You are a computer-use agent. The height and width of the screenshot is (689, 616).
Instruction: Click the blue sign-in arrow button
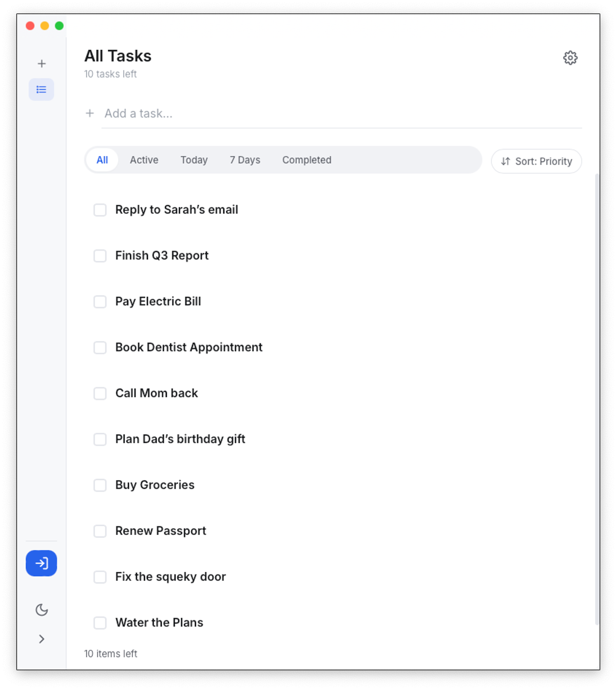coord(42,563)
